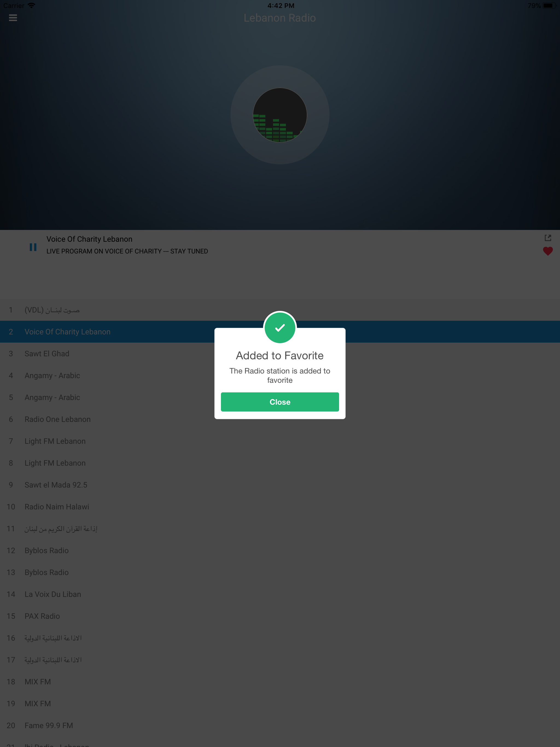Play station 18 MIX FM
The height and width of the screenshot is (747, 560).
click(280, 681)
